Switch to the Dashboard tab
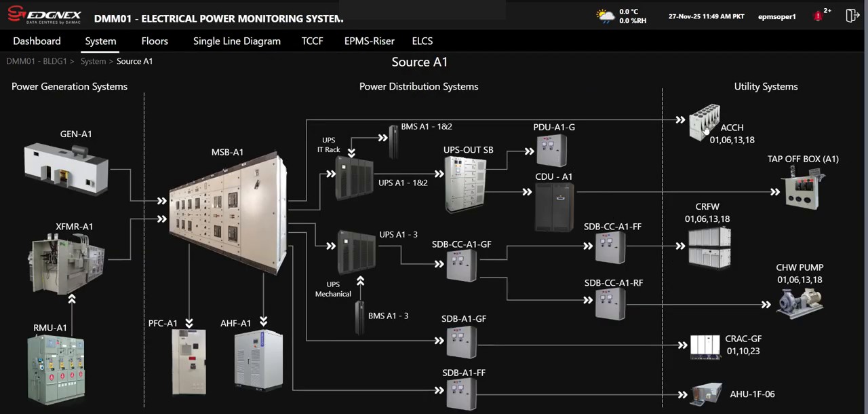The image size is (868, 414). pyautogui.click(x=37, y=41)
